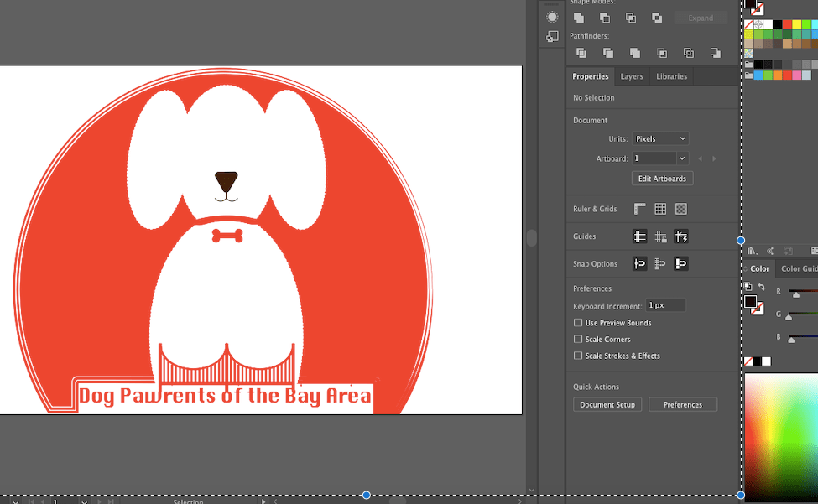Click the Exclude shape mode icon
This screenshot has height=504, width=818.
(x=657, y=18)
